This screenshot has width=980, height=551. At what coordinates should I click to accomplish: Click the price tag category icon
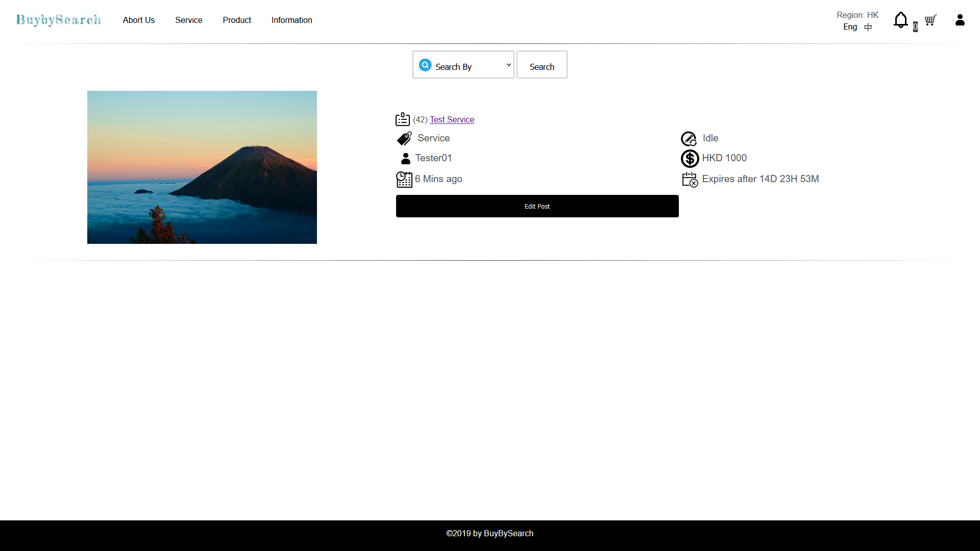(x=404, y=138)
